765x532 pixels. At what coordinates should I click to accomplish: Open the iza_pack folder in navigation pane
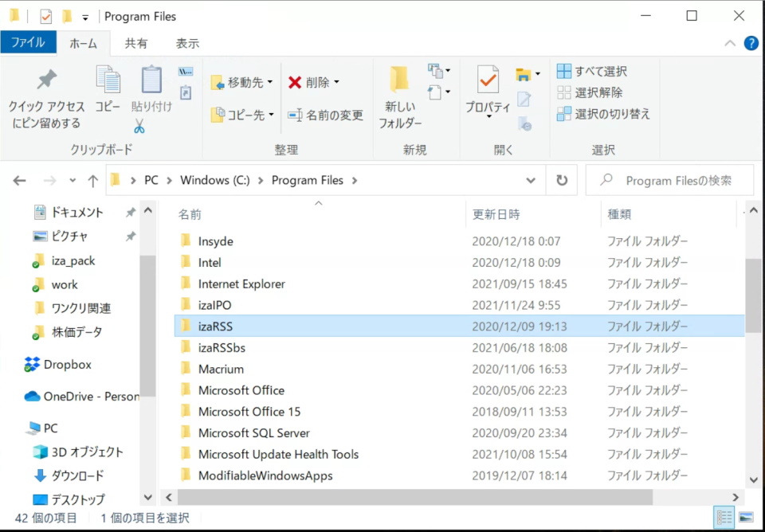64,261
